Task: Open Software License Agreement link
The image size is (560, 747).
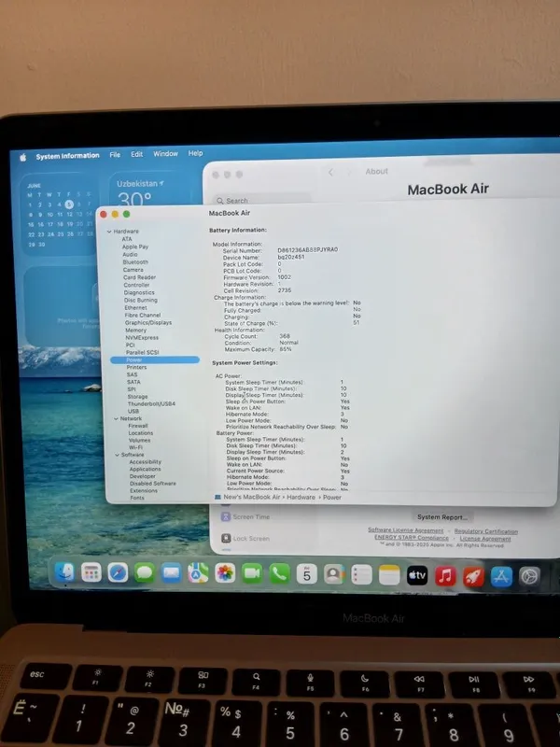Action: pyautogui.click(x=405, y=530)
